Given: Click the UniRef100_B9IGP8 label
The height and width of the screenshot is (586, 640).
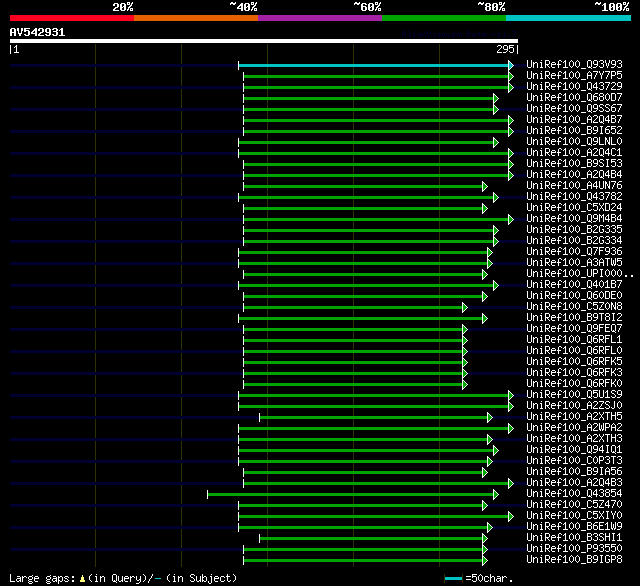Looking at the screenshot, I should [574, 560].
